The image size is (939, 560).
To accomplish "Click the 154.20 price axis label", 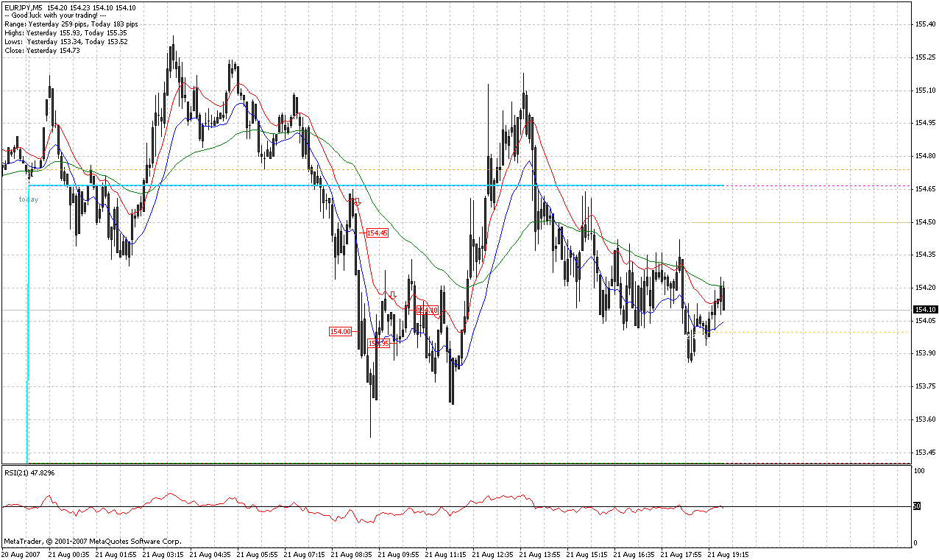I will coord(926,288).
